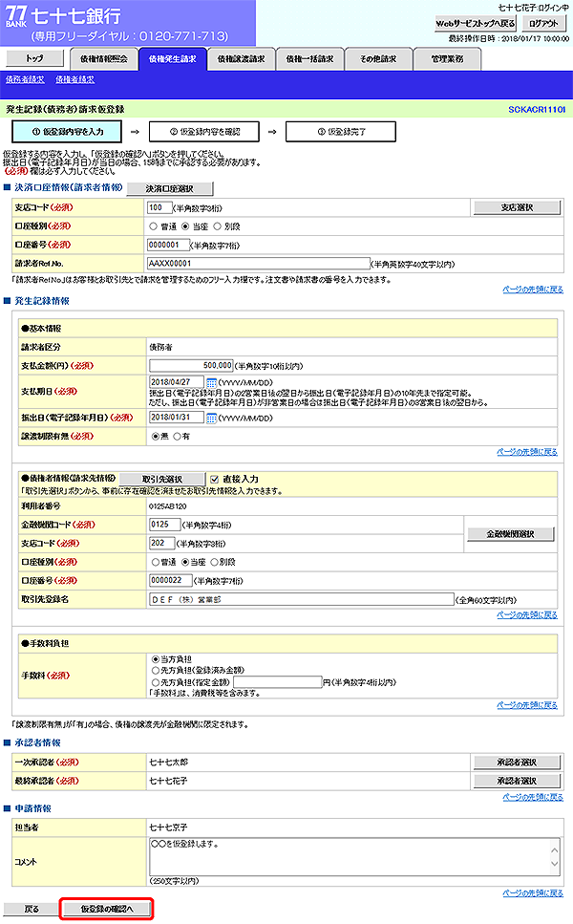Go to the トップ tab
The width and height of the screenshot is (573, 924).
34,58
